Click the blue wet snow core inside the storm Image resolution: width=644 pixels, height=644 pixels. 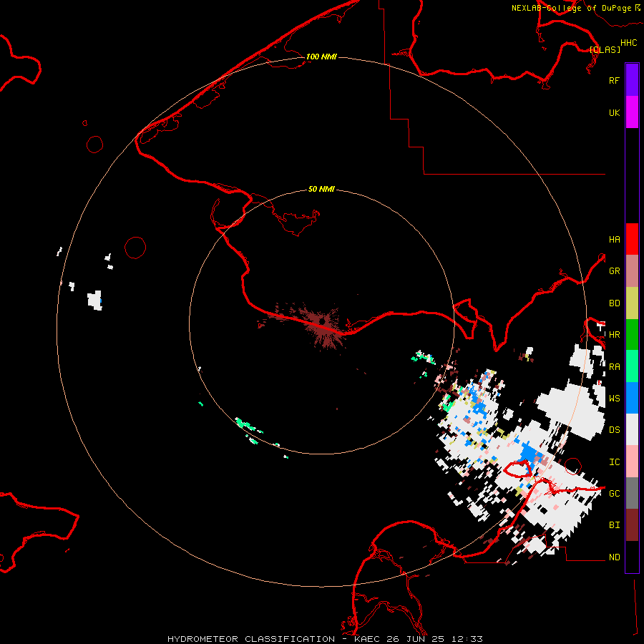pos(528,454)
